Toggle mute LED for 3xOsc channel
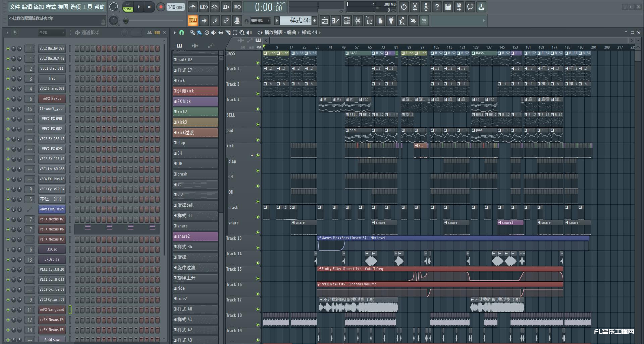 [x=8, y=250]
